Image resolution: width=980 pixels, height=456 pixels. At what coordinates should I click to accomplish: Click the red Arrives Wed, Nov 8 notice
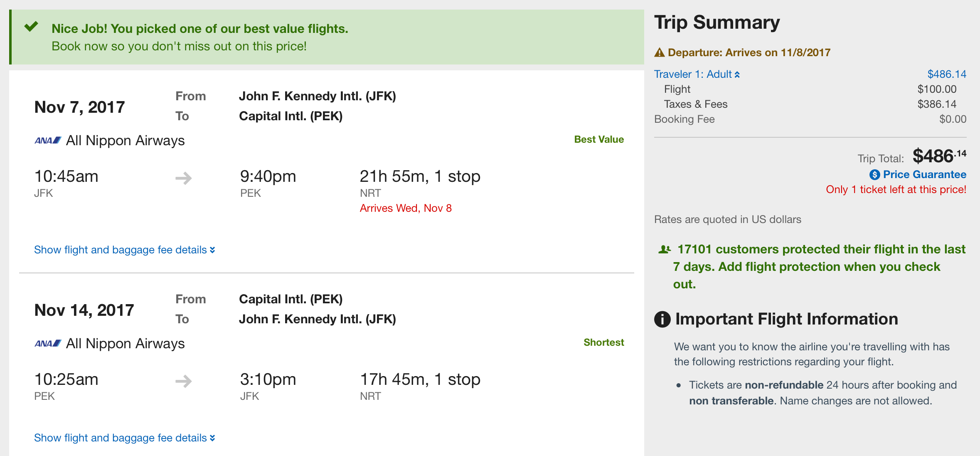tap(406, 208)
